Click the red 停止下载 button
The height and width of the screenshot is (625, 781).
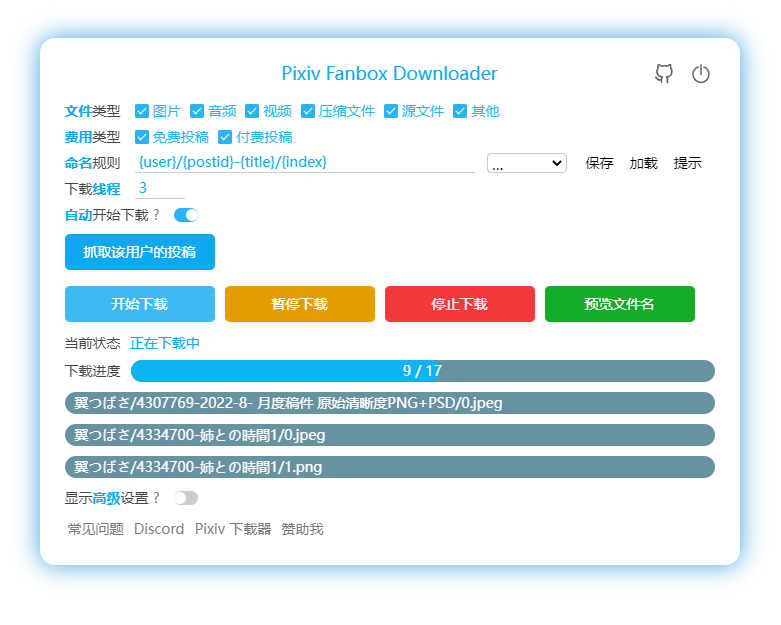click(x=460, y=304)
